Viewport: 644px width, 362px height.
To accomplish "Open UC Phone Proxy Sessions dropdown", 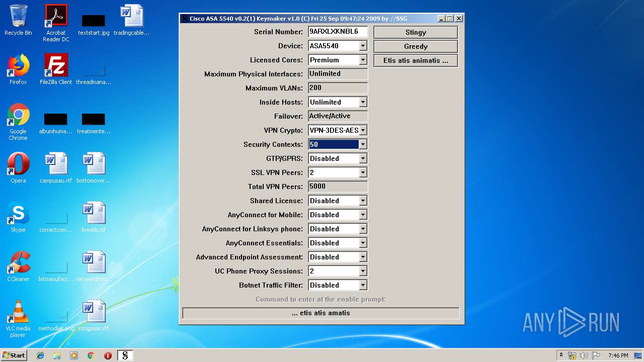I will pos(363,271).
